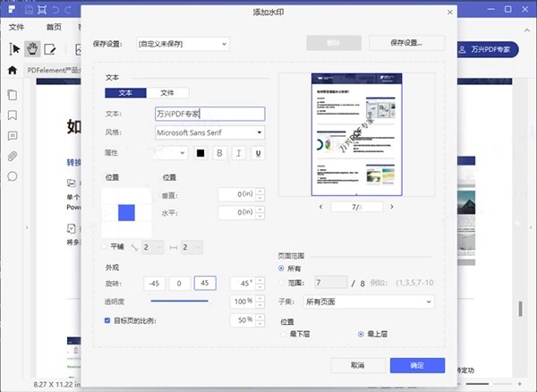Toggle underline on watermark text

pyautogui.click(x=258, y=153)
